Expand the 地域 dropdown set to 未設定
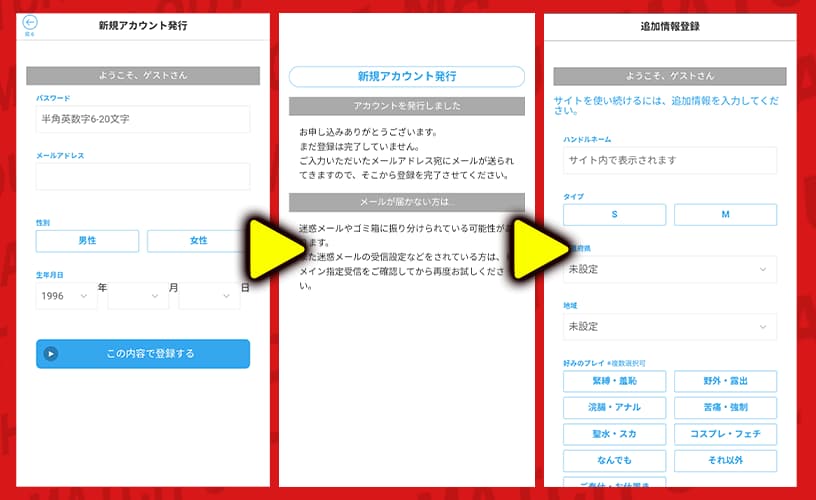Image resolution: width=816 pixels, height=500 pixels. pos(670,327)
